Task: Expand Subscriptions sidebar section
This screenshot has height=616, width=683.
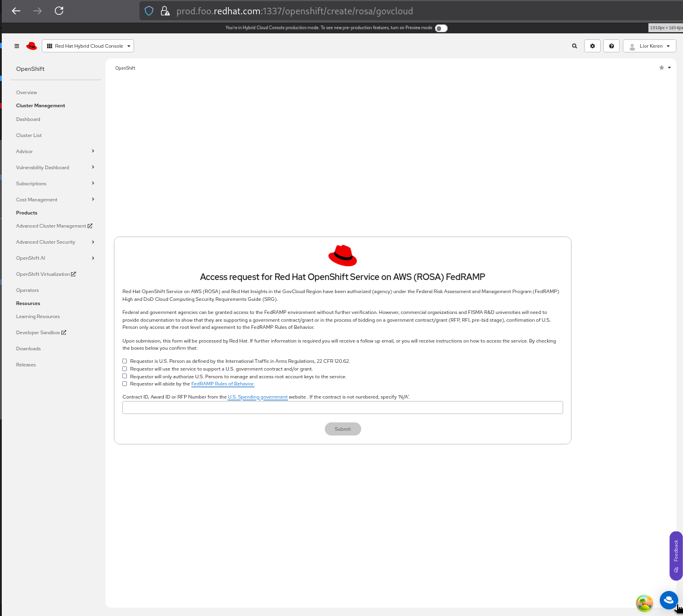Action: (55, 183)
